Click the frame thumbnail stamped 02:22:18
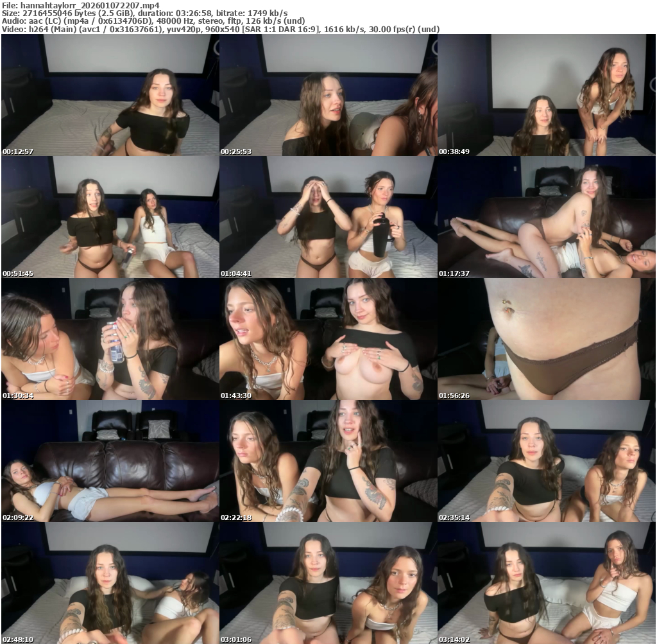This screenshot has width=657, height=644. pos(328,461)
